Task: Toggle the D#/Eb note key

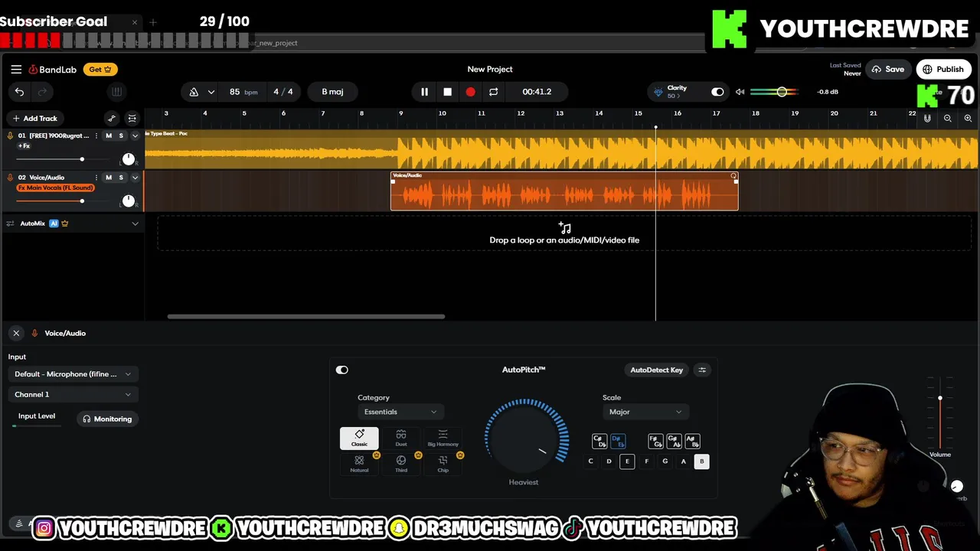Action: pyautogui.click(x=618, y=442)
